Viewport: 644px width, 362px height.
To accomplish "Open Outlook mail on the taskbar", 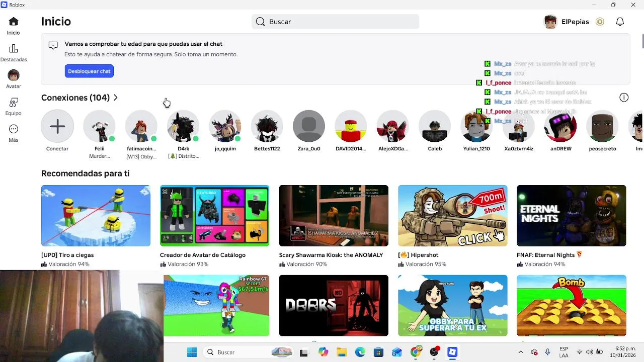I will pos(397,352).
